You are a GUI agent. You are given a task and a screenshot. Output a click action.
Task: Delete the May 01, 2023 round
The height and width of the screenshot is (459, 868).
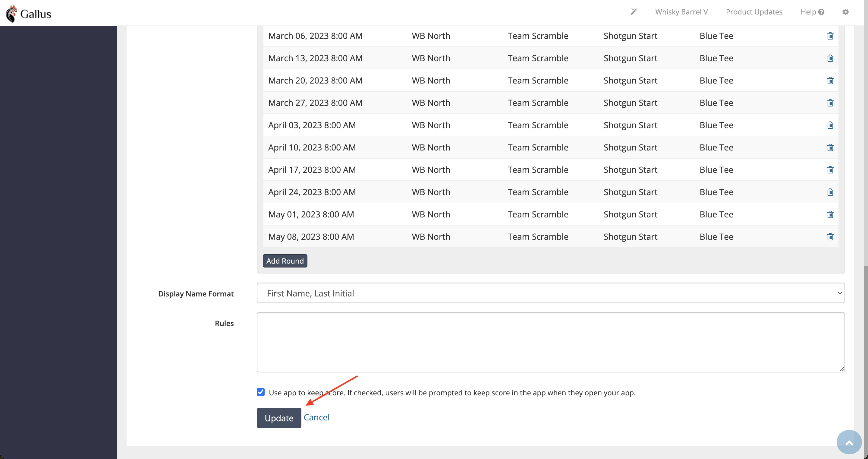pyautogui.click(x=830, y=214)
